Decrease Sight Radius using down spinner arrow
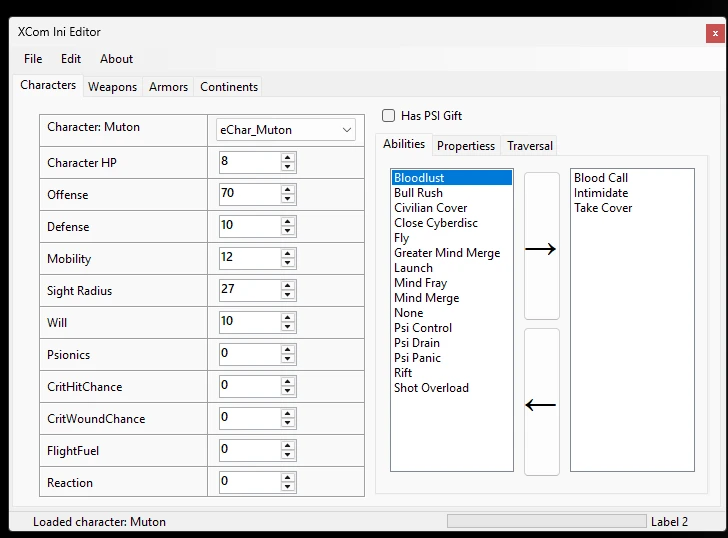The height and width of the screenshot is (538, 728). pos(288,295)
